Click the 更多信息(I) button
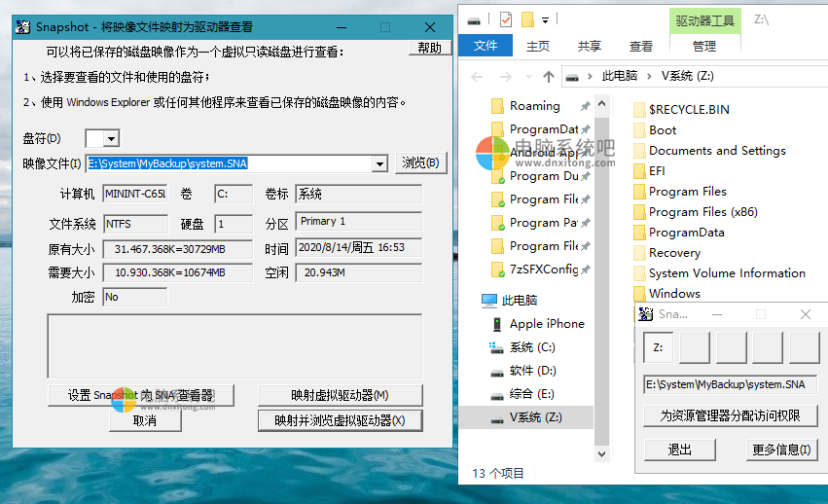The width and height of the screenshot is (828, 504). coord(781,450)
